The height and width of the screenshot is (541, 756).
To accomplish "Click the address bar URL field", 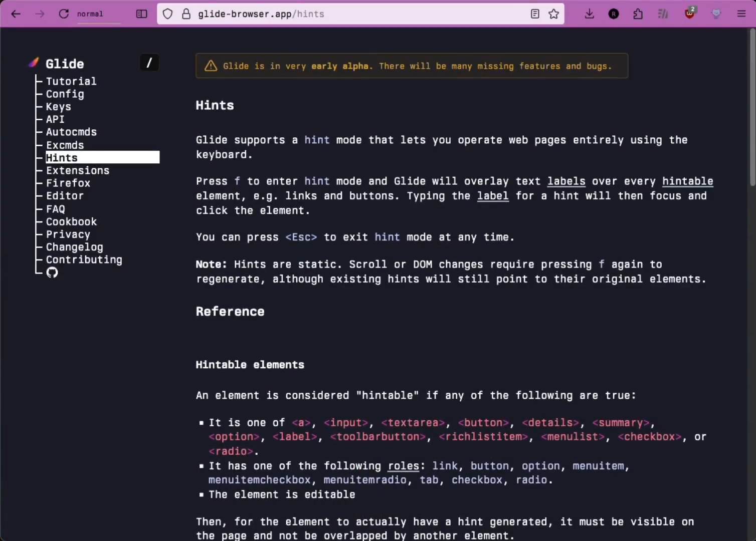I will [360, 14].
